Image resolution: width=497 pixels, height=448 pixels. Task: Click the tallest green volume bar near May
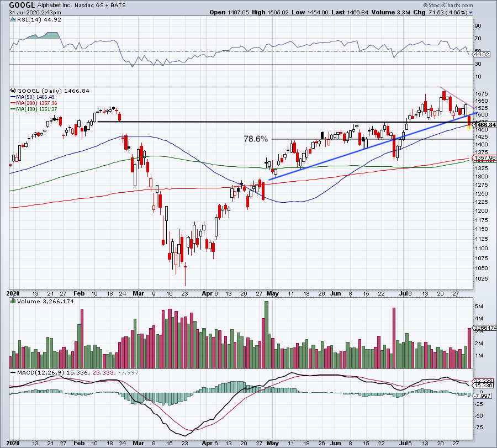[x=266, y=335]
